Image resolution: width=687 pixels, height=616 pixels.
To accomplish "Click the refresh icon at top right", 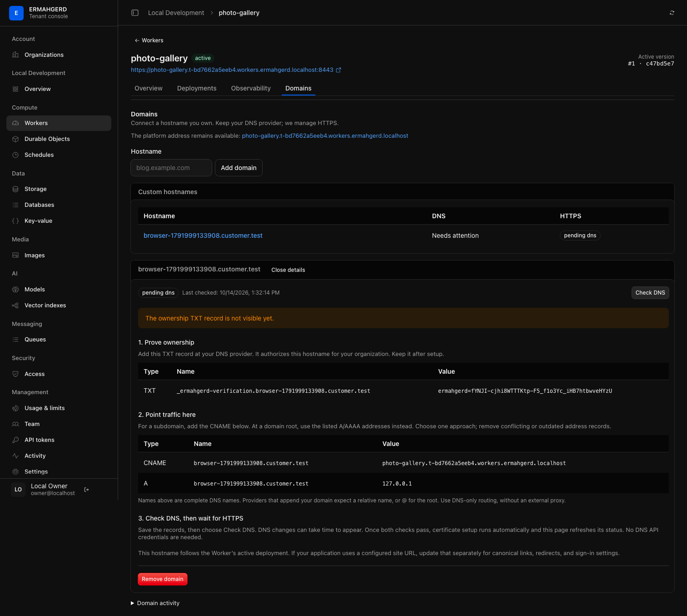I will [672, 13].
